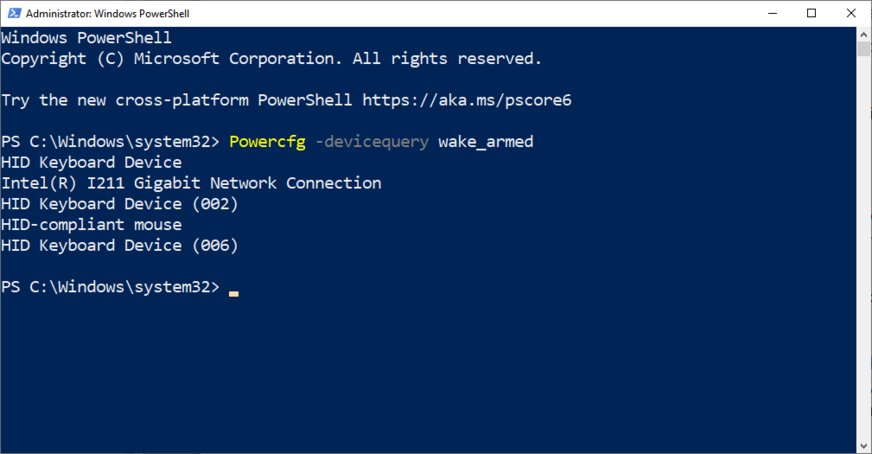Click the Intel(R) I211 Gigabit Network Connection line
Viewport: 872px width, 454px height.
(191, 183)
